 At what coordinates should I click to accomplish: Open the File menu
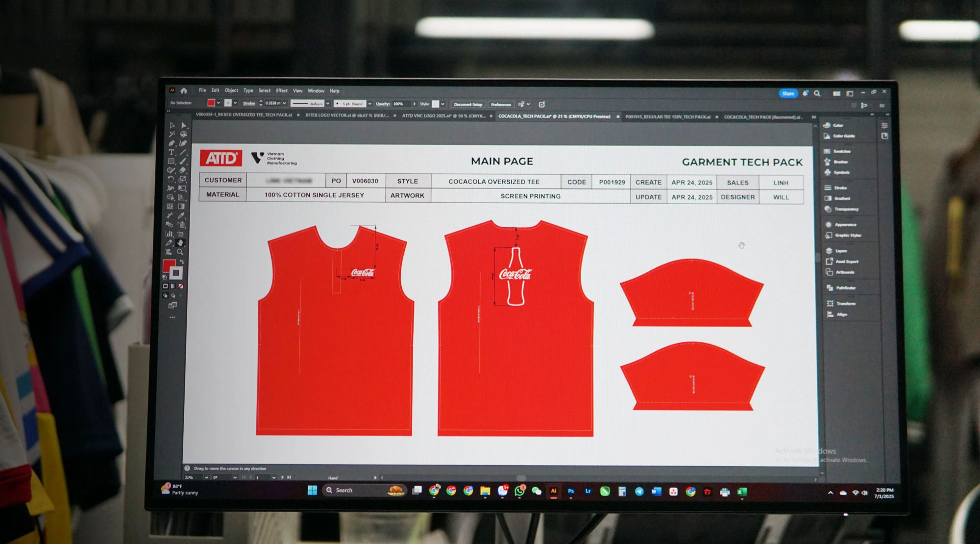pos(202,91)
